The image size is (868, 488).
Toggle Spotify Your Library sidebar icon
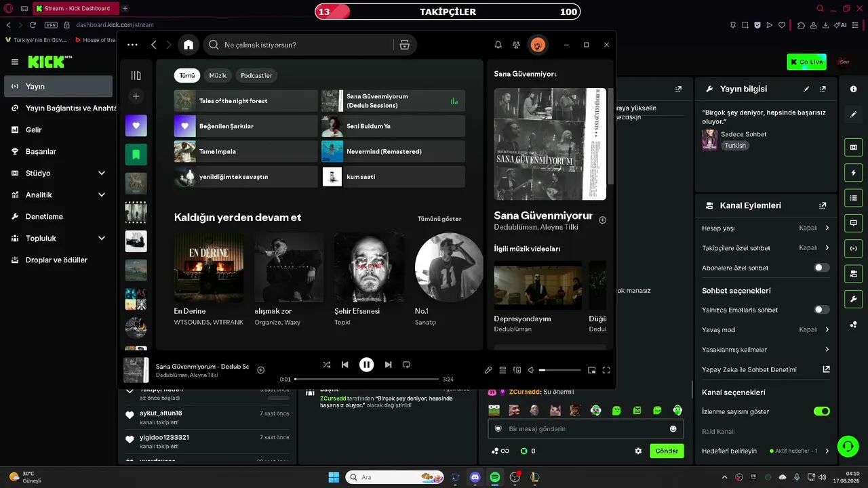(x=136, y=75)
